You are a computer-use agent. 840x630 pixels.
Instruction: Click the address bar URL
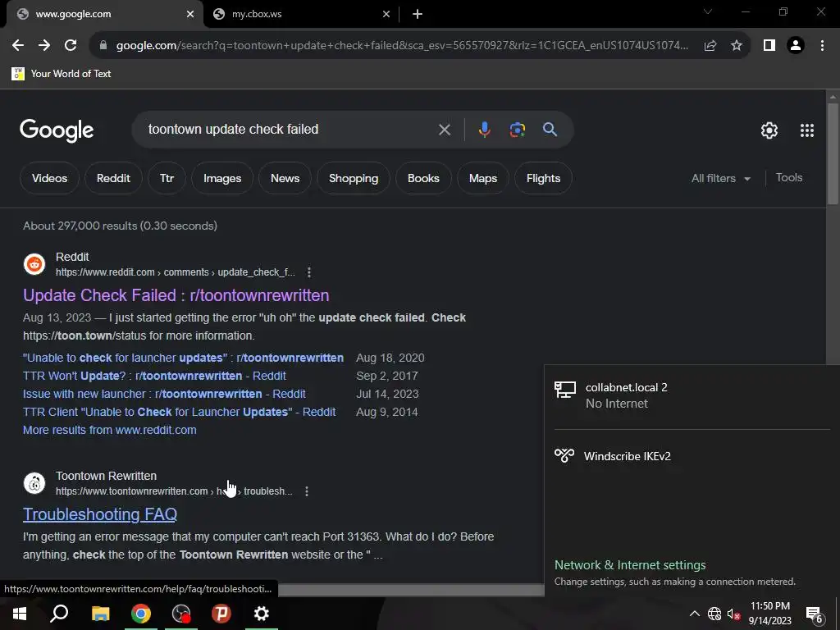402,46
